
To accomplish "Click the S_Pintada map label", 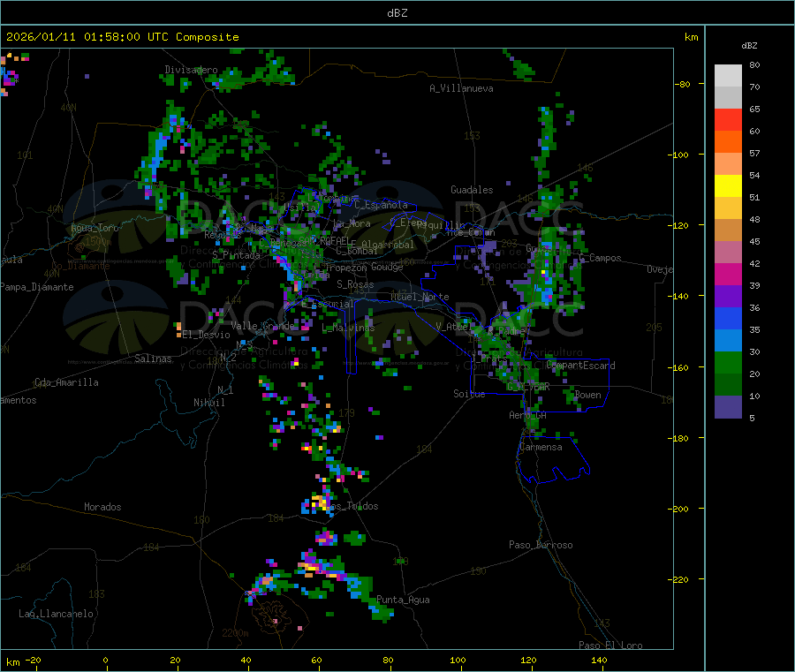I will click(236, 255).
